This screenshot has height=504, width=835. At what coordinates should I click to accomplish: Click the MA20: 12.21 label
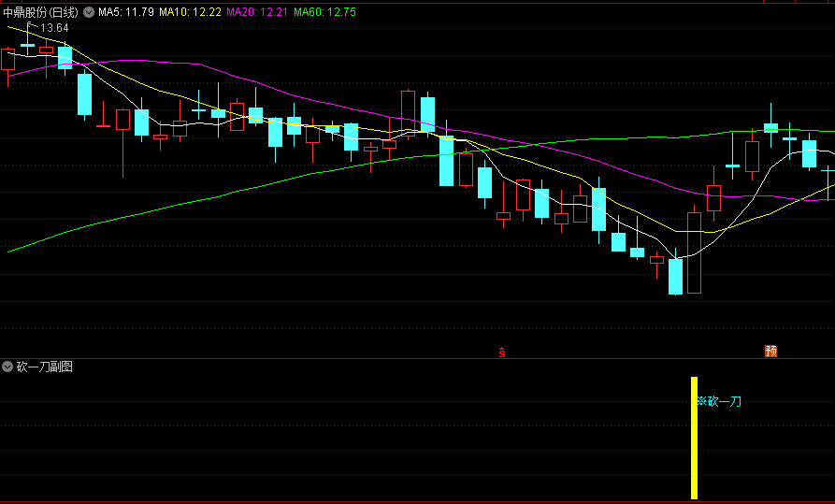tap(258, 12)
